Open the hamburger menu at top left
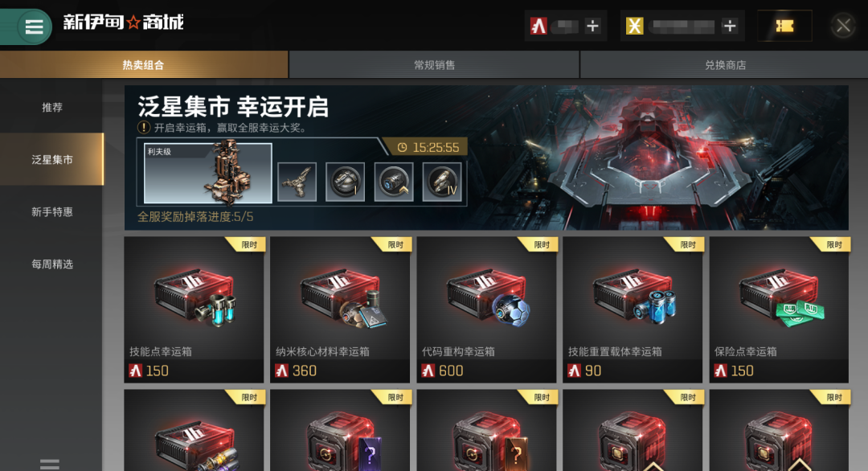This screenshot has width=868, height=471. pyautogui.click(x=34, y=27)
